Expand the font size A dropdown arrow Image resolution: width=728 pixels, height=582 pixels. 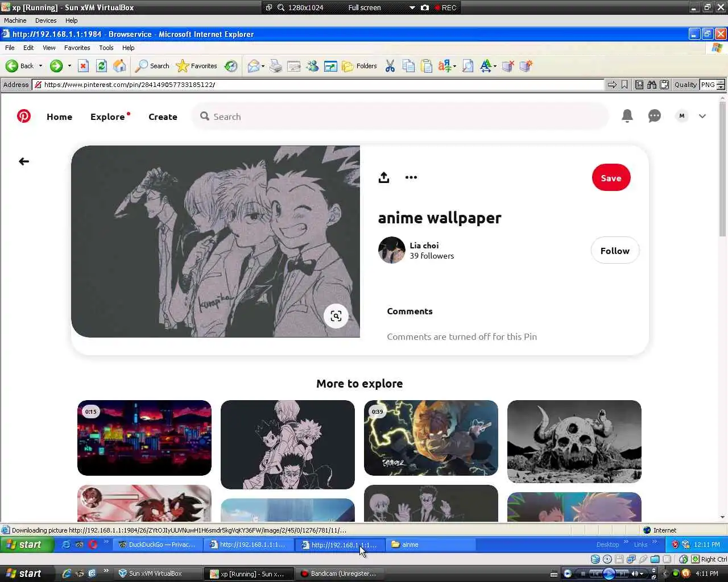495,66
